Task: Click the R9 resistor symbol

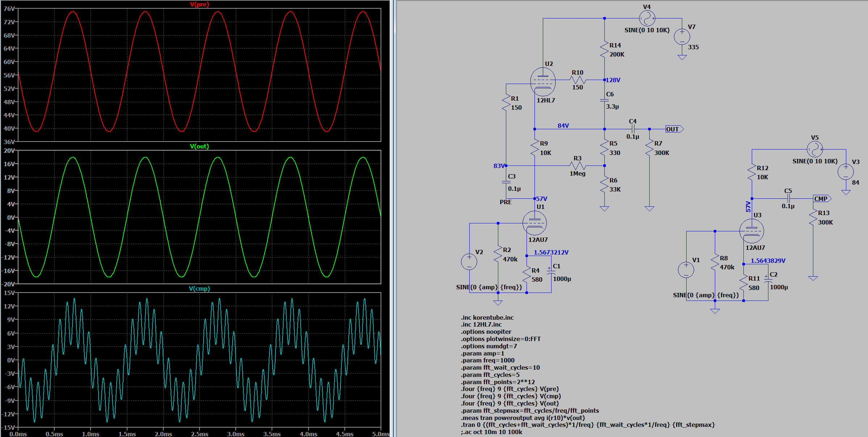Action: click(x=535, y=148)
